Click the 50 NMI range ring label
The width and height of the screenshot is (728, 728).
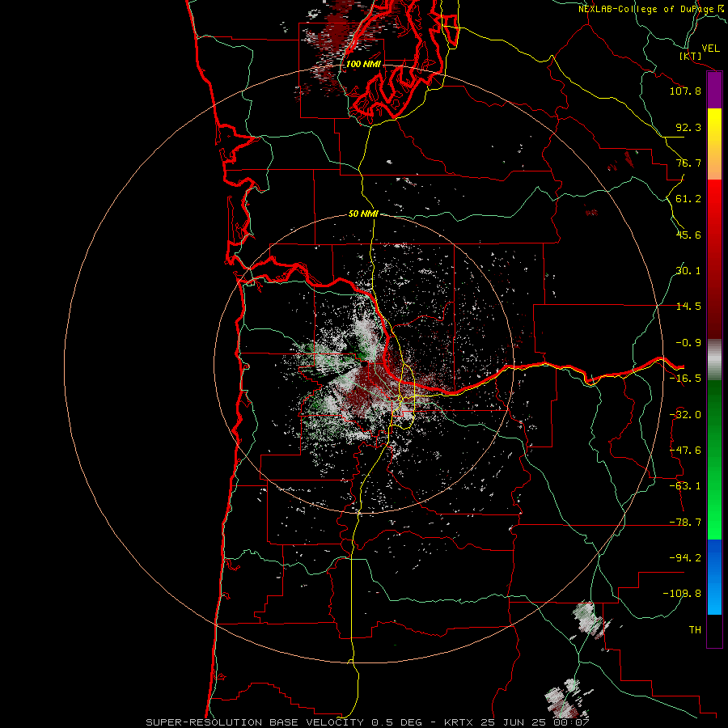(363, 214)
